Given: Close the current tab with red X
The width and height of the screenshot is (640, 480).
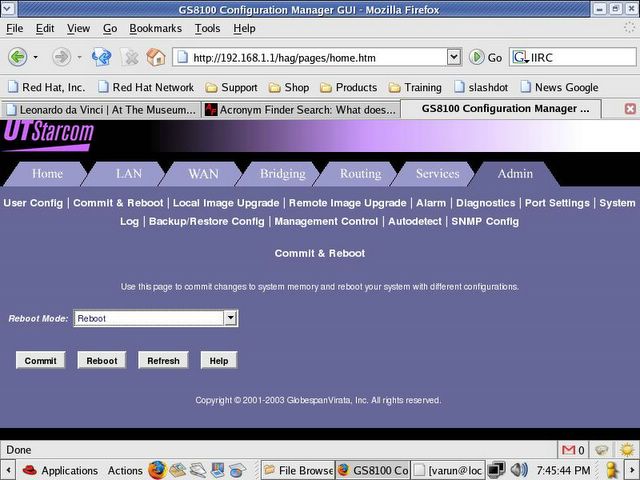Looking at the screenshot, I should [x=630, y=109].
